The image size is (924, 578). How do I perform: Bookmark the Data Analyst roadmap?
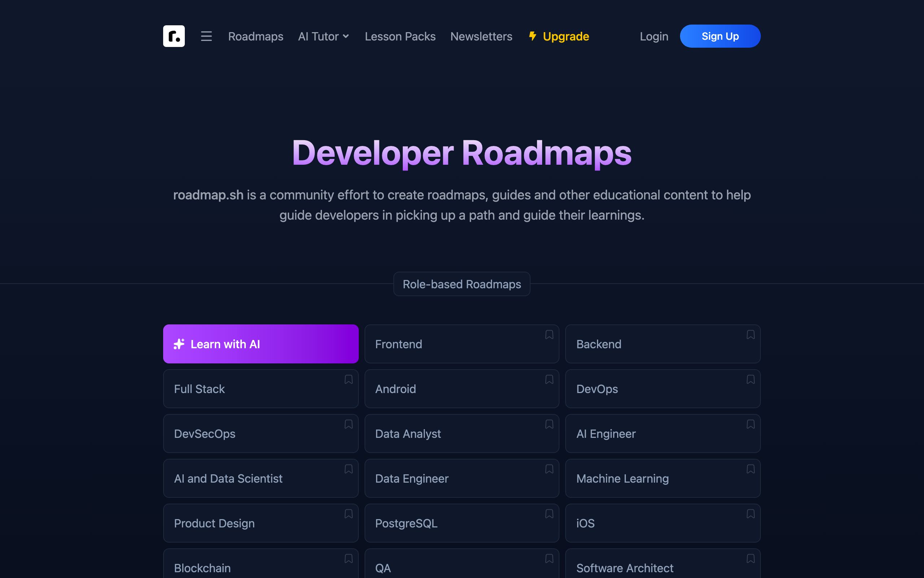point(549,424)
